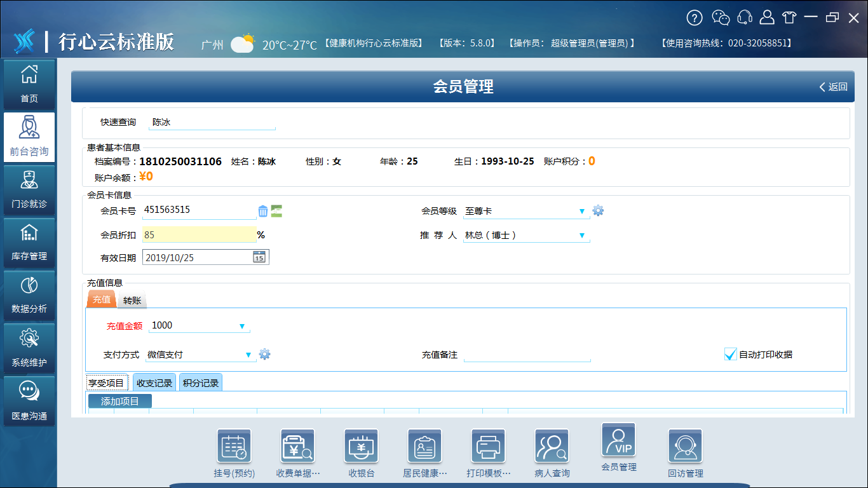Expand 支付方式 dropdown showing 微信支付

(x=248, y=355)
